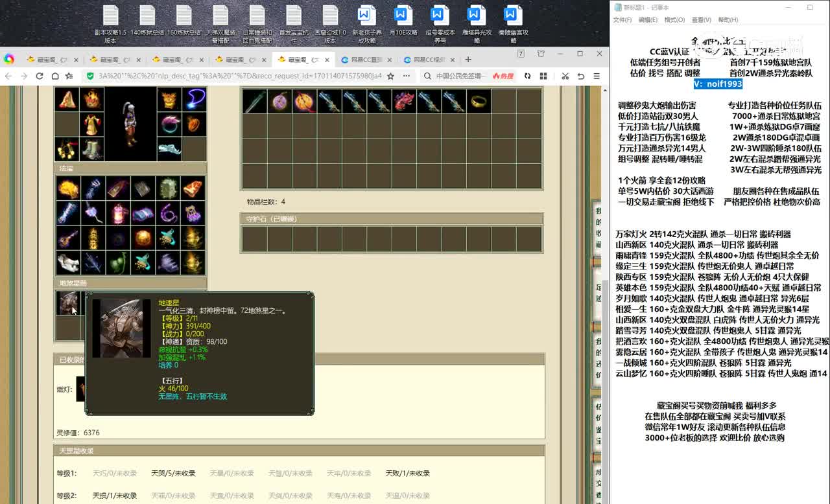
Task: Select the white beast skull treasure icon
Action: tap(67, 262)
